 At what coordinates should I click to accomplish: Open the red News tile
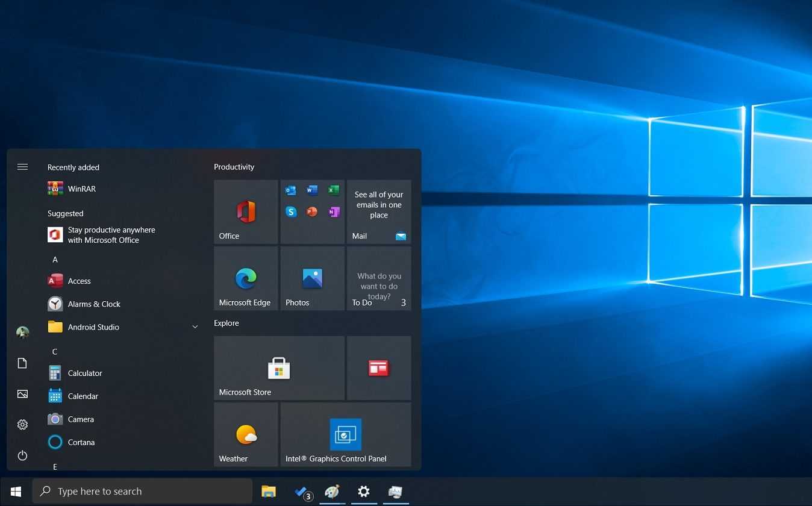pos(379,368)
